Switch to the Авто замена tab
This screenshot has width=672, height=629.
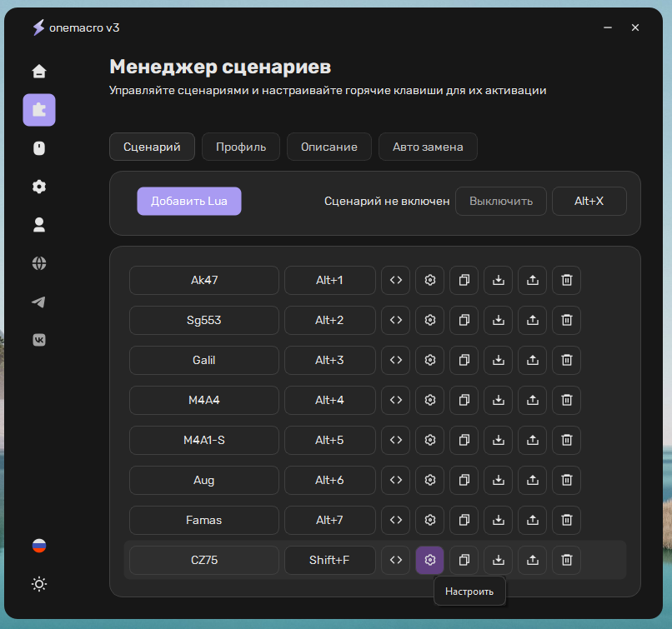click(x=428, y=147)
